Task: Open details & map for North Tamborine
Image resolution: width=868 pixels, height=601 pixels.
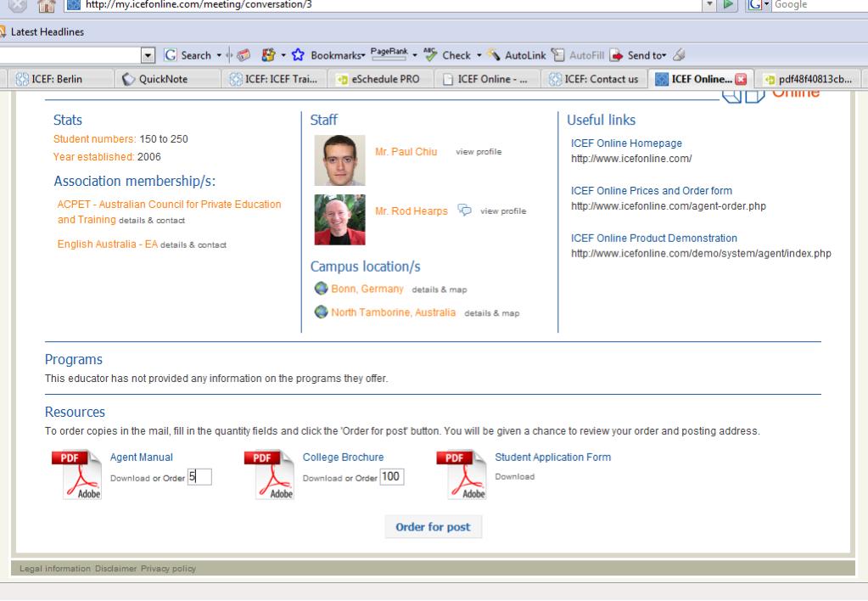Action: (x=492, y=313)
